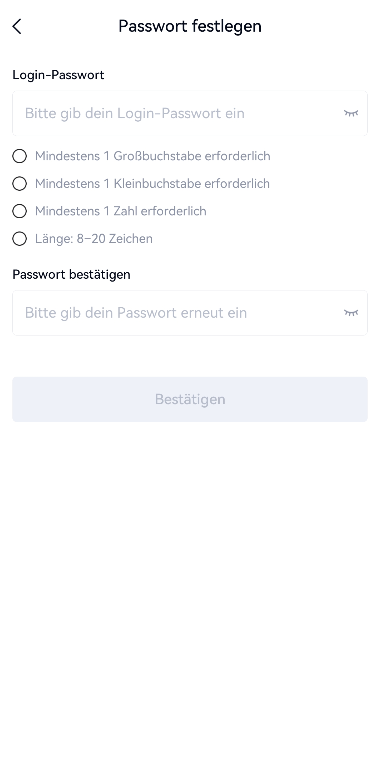
Task: Select 'Mindestens 1 Zahl erforderlich' text
Action: [121, 211]
